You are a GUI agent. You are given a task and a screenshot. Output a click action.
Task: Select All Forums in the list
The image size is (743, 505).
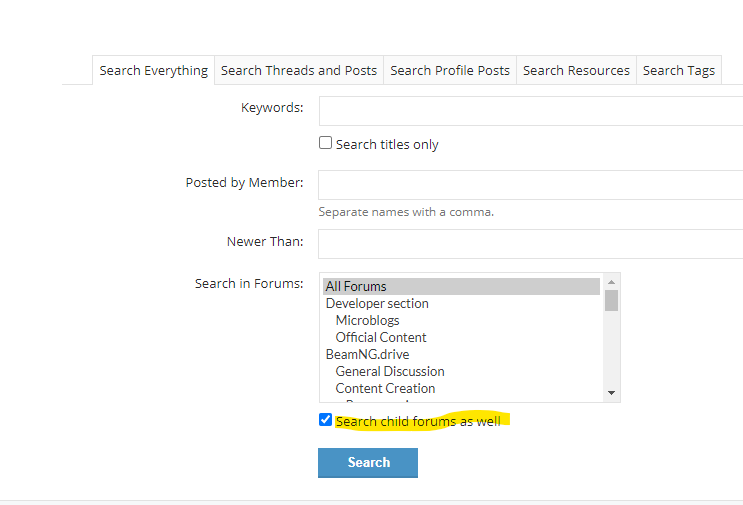point(356,287)
